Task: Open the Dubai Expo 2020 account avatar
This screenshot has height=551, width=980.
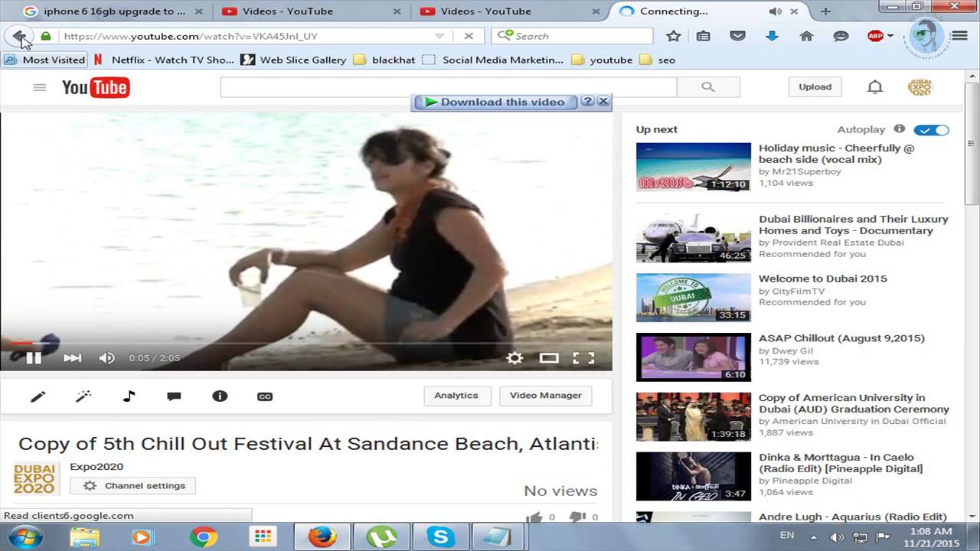Action: 920,87
